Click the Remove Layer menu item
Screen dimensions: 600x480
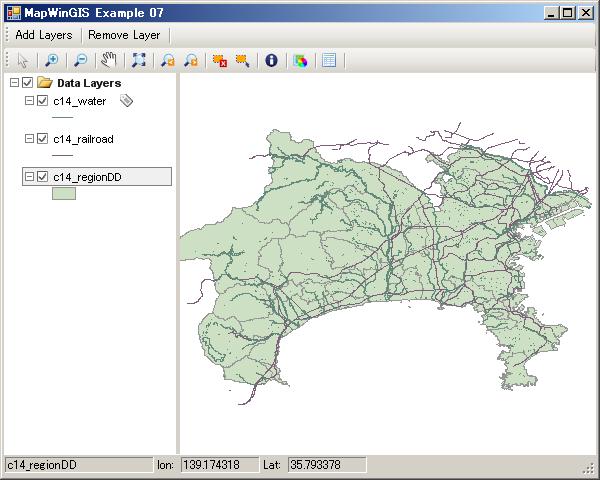124,34
